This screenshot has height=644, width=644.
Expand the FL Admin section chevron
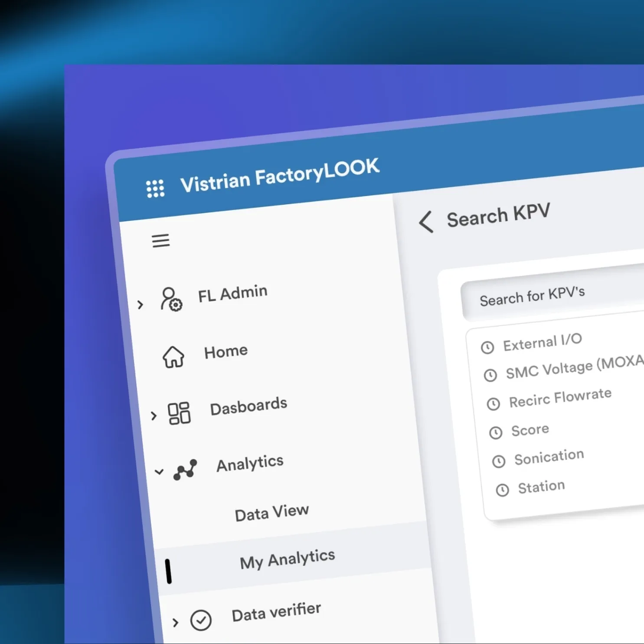click(140, 305)
